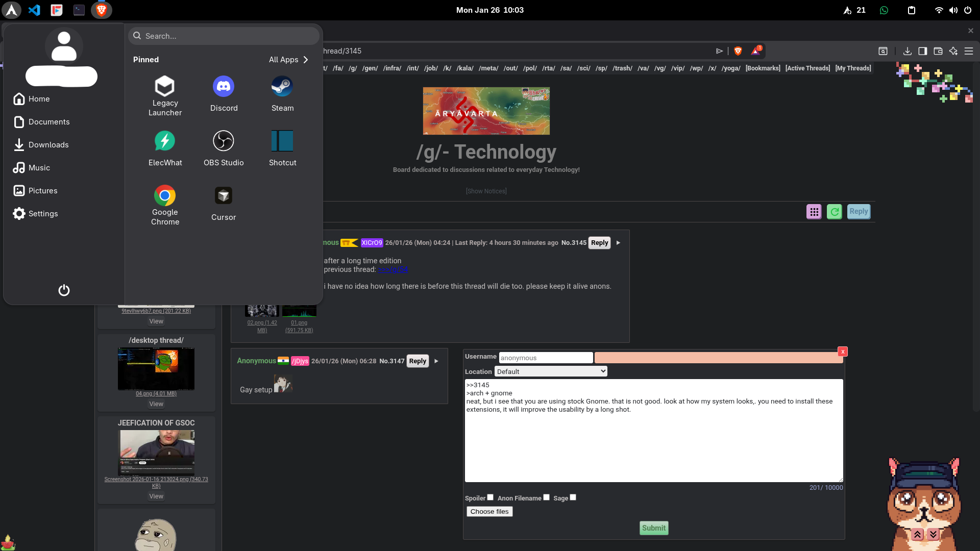Click green refresh thread icon
Image resolution: width=980 pixels, height=551 pixels.
point(834,212)
